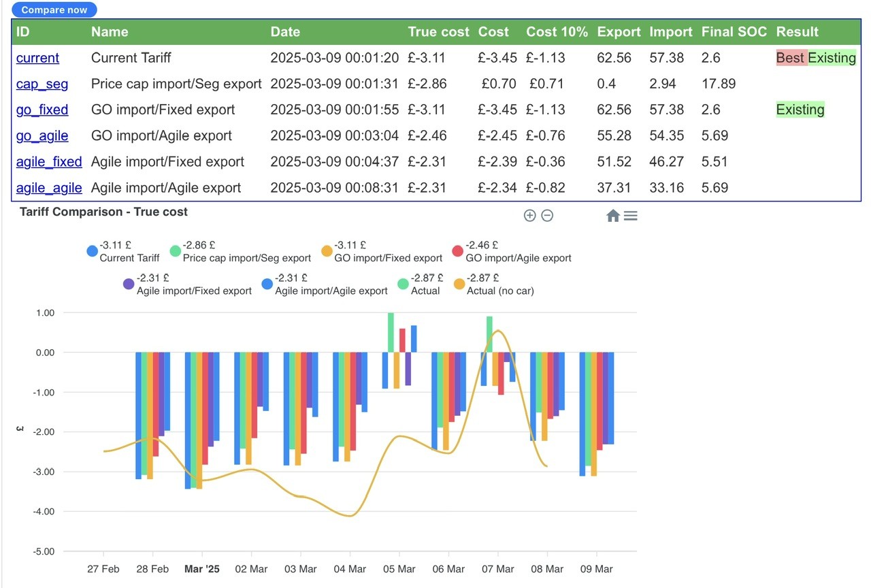Click the purple Agile import/Fixed export legend marker
The width and height of the screenshot is (871, 588).
(x=129, y=284)
